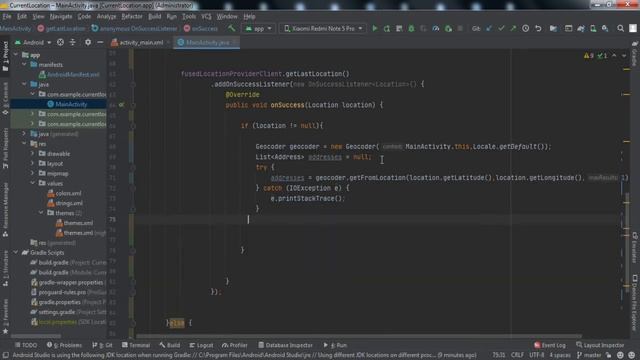Open the Layout Inspector
Screen dimensions: 640x360
(600, 345)
